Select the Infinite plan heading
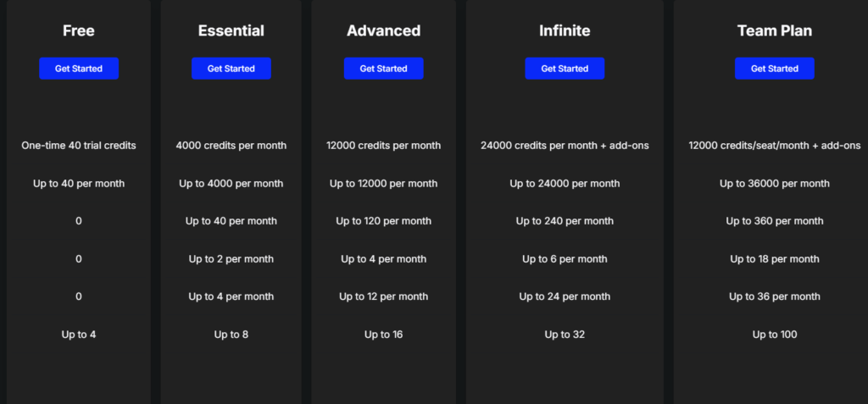 (x=565, y=31)
